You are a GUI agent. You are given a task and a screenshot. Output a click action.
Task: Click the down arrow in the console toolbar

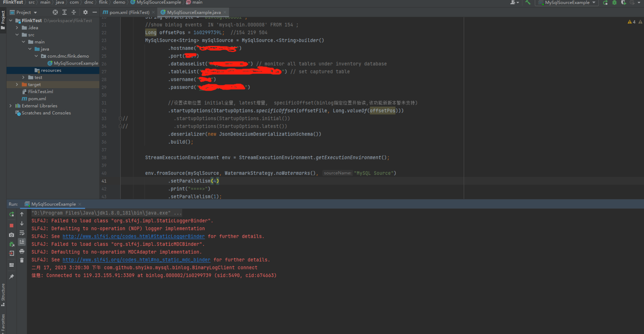pyautogui.click(x=22, y=224)
